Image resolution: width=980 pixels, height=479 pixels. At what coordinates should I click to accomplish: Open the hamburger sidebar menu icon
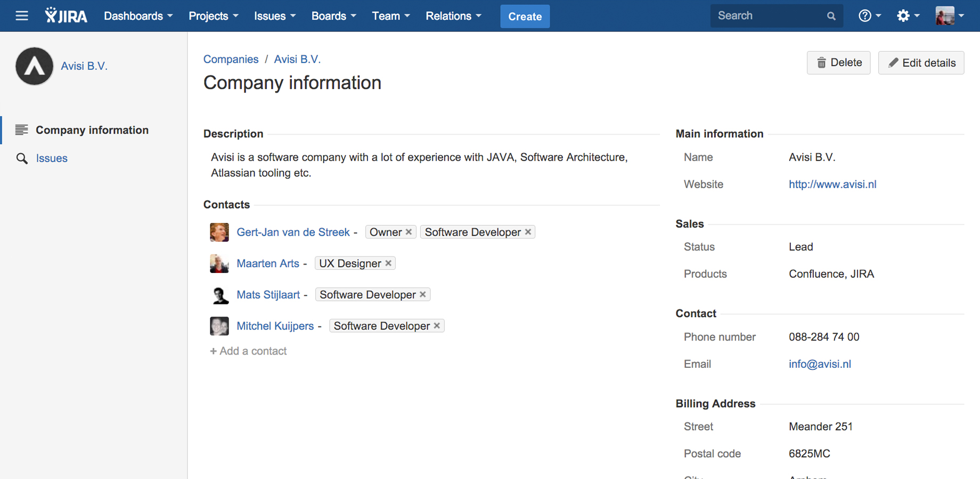(22, 16)
